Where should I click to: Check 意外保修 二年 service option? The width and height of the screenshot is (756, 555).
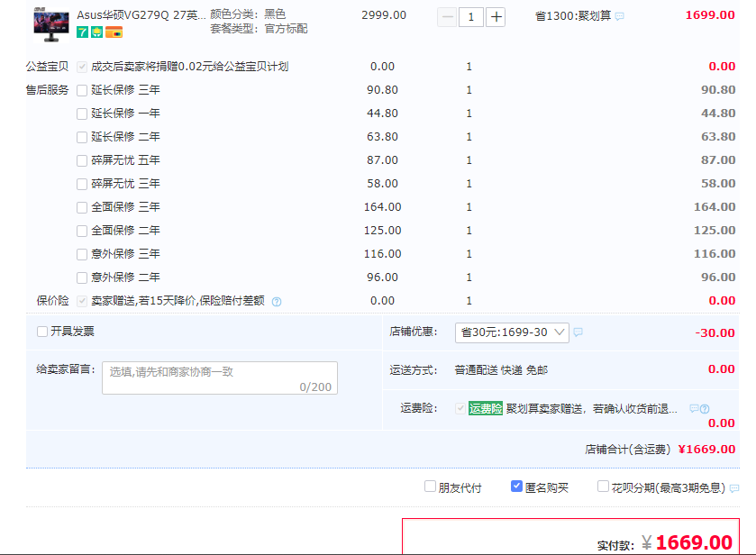click(x=82, y=277)
